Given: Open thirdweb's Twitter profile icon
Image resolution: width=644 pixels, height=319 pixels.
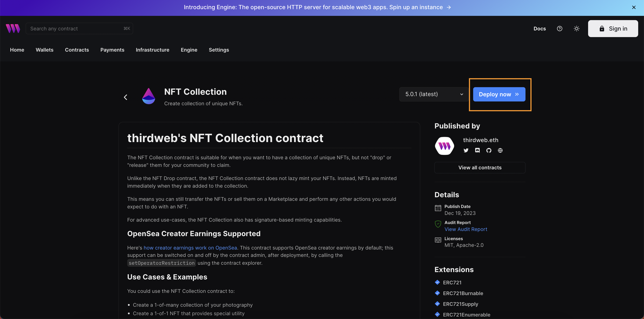Looking at the screenshot, I should (466, 150).
